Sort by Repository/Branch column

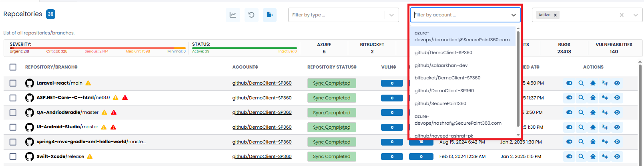pos(51,67)
